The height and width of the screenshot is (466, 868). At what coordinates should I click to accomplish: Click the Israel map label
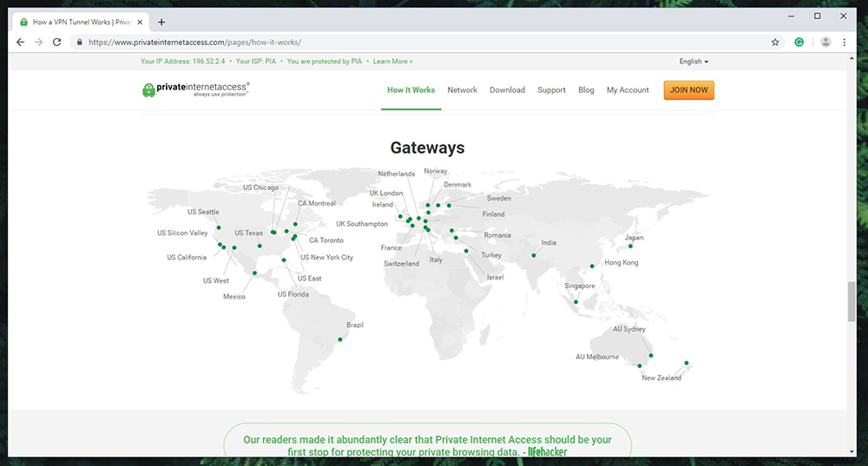495,278
